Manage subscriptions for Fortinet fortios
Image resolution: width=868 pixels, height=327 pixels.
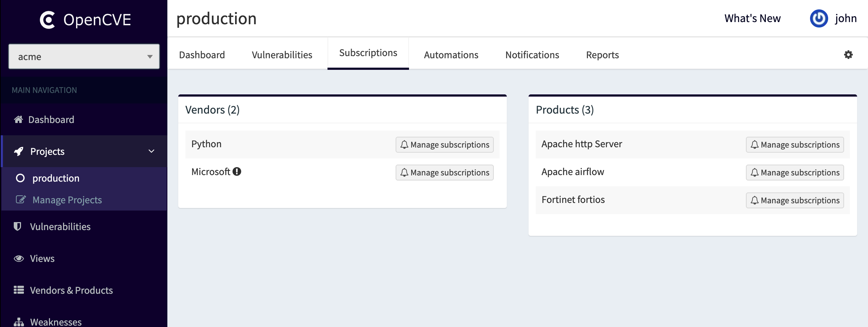click(x=795, y=200)
